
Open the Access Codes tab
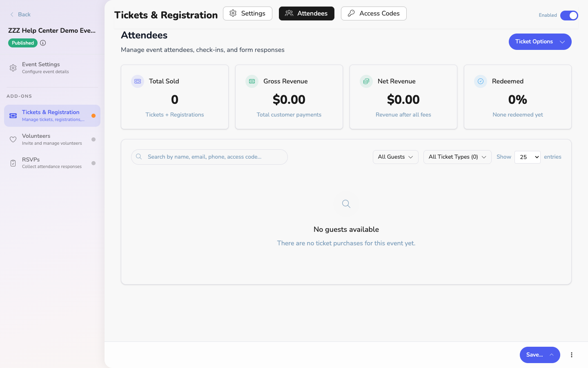[x=374, y=13]
